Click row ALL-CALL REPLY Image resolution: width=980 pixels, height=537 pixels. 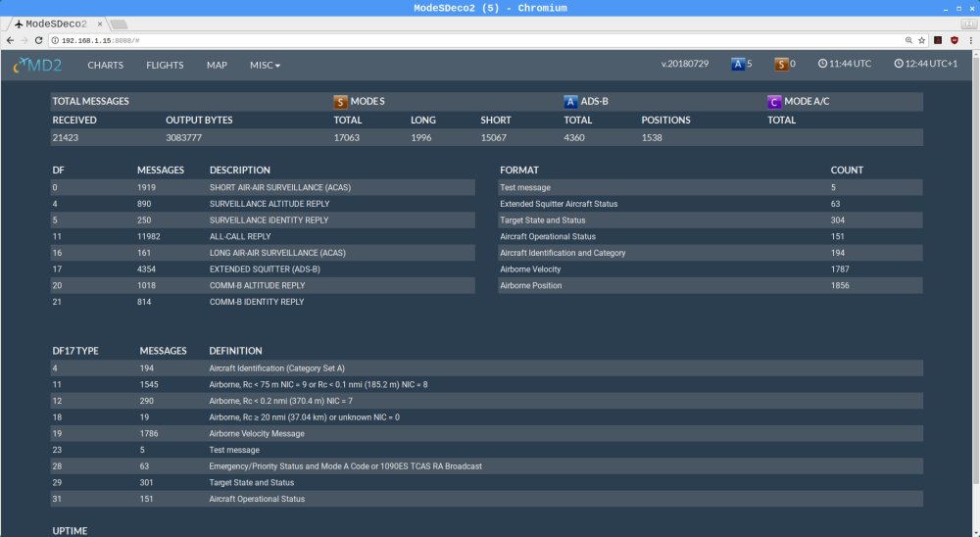pos(263,236)
